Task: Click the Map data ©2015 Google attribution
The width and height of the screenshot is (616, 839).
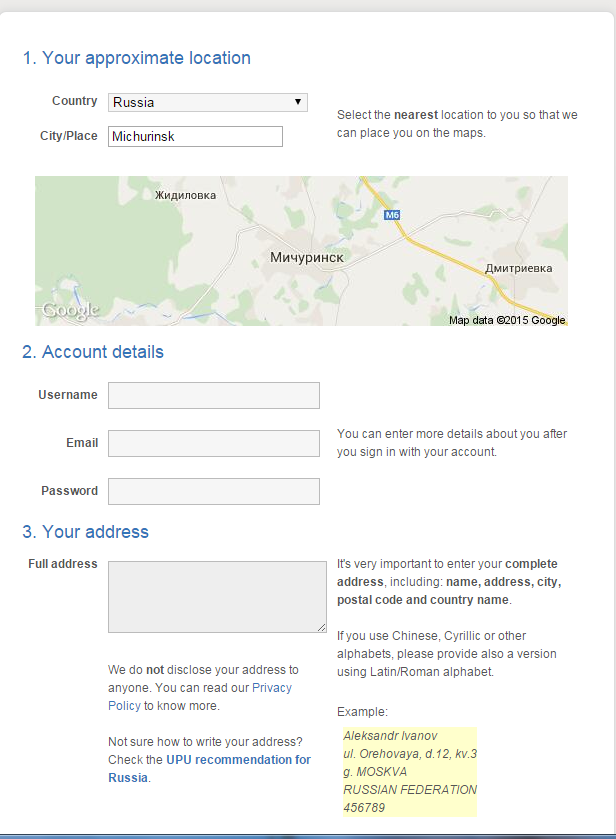Action: pos(507,320)
